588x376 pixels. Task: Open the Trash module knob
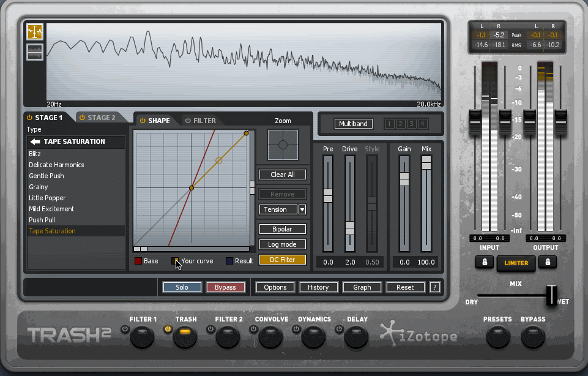185,337
